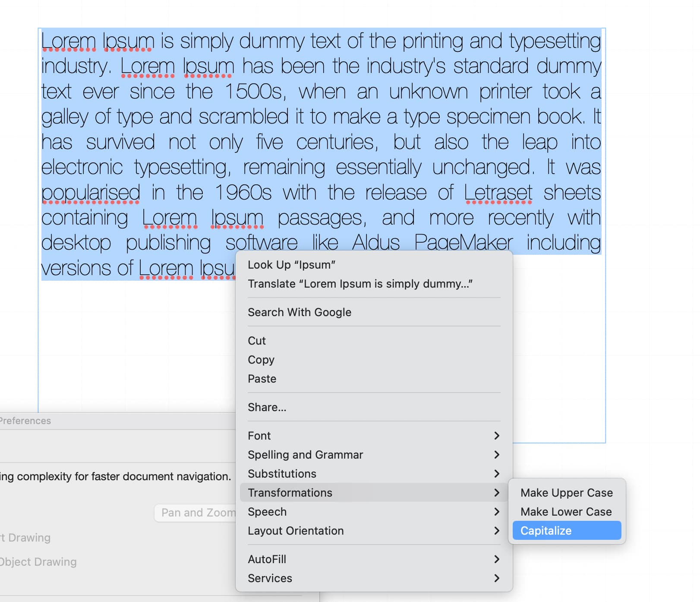The width and height of the screenshot is (700, 602).
Task: Expand the Speech submenu
Action: coord(374,511)
